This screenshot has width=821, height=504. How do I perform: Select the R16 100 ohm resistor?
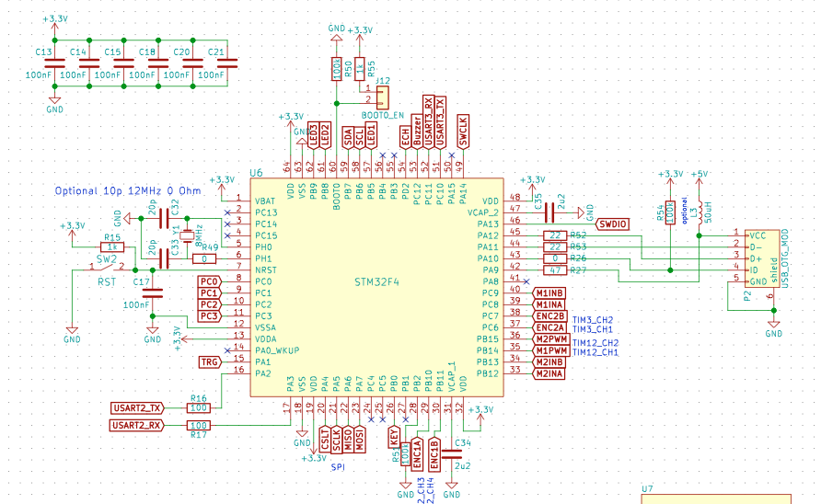tap(199, 407)
